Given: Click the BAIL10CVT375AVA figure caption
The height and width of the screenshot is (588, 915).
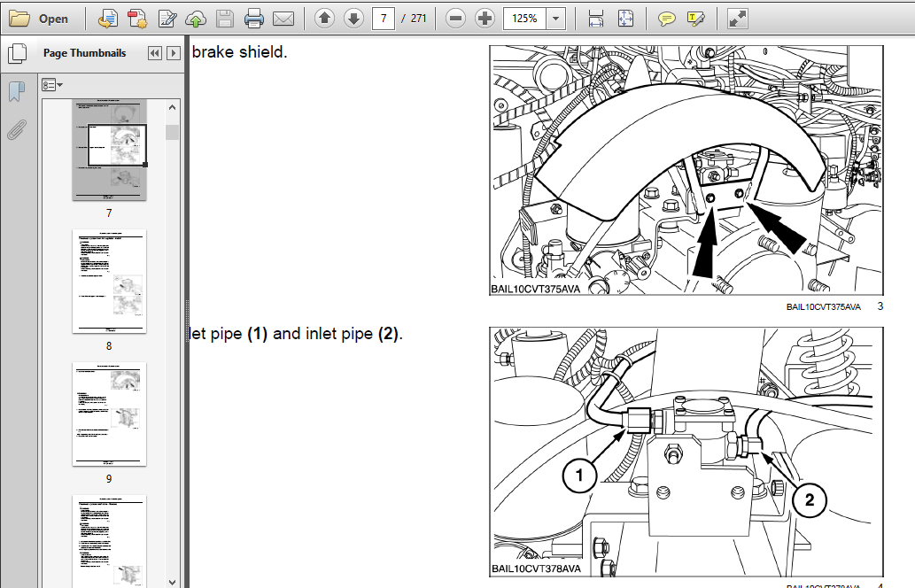Looking at the screenshot, I should coord(823,306).
